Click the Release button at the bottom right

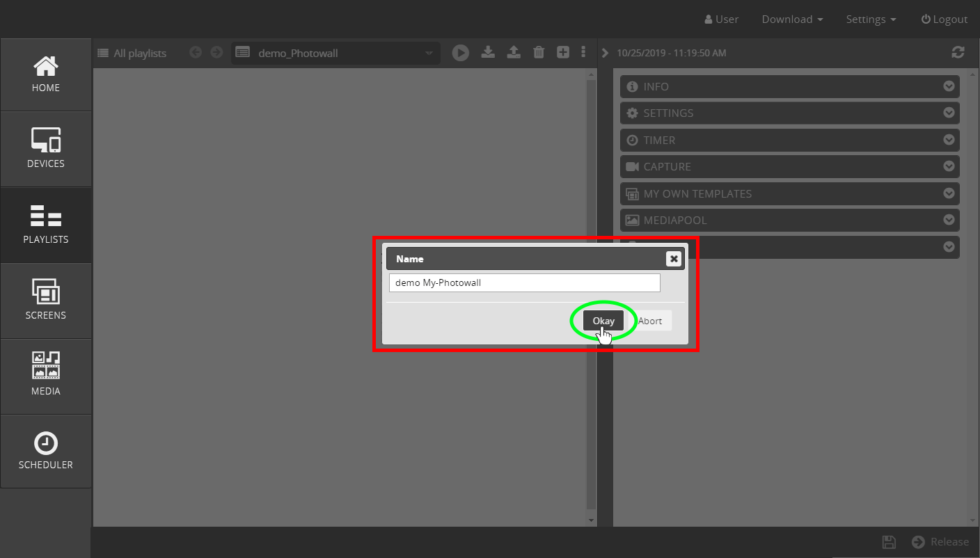[940, 542]
